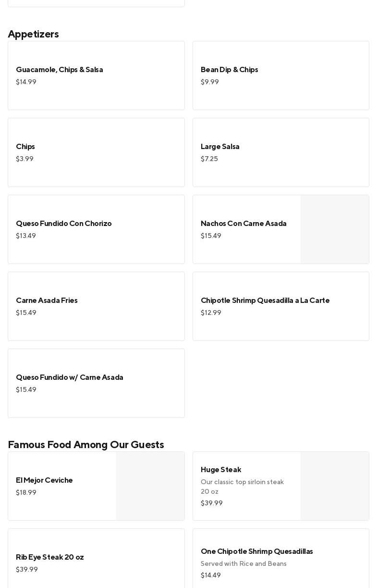The image size is (377, 588).
Task: Click the Appetizers section heading
Action: (x=33, y=34)
